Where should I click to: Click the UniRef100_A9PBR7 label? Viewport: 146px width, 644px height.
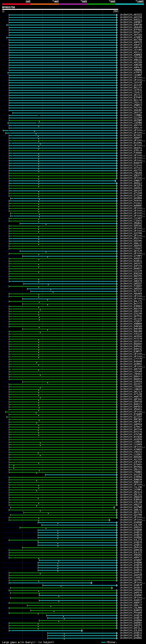click(131, 22)
